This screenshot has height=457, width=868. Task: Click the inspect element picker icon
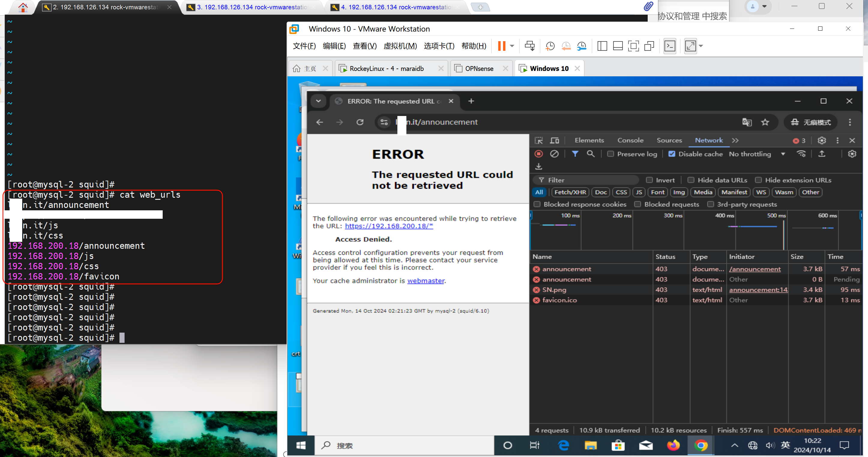pos(538,140)
